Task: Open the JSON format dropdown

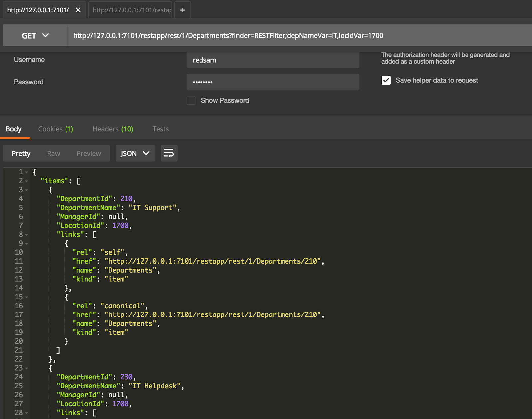Action: pyautogui.click(x=135, y=153)
